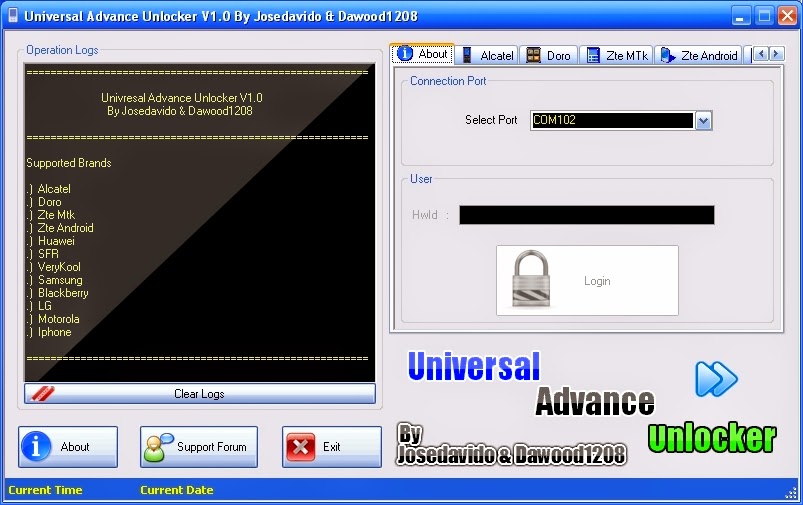Click the padlock icon on the Login button
Image resolution: width=803 pixels, height=505 pixels.
pyautogui.click(x=532, y=279)
